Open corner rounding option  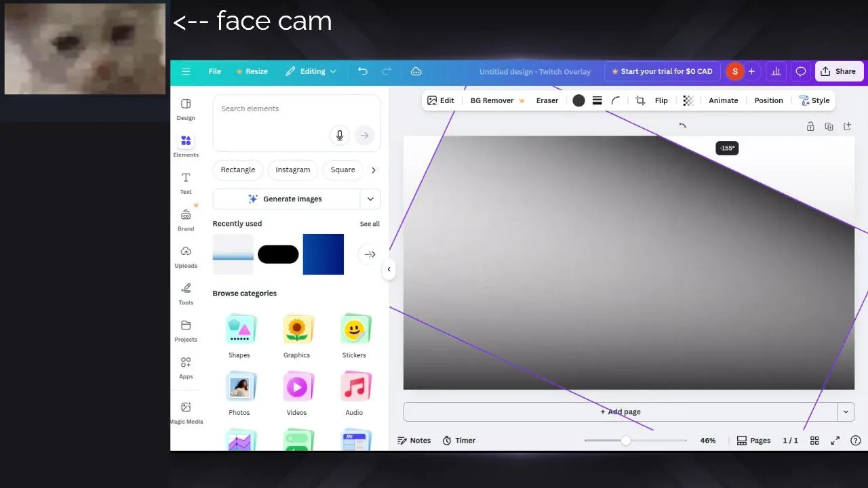pos(616,100)
